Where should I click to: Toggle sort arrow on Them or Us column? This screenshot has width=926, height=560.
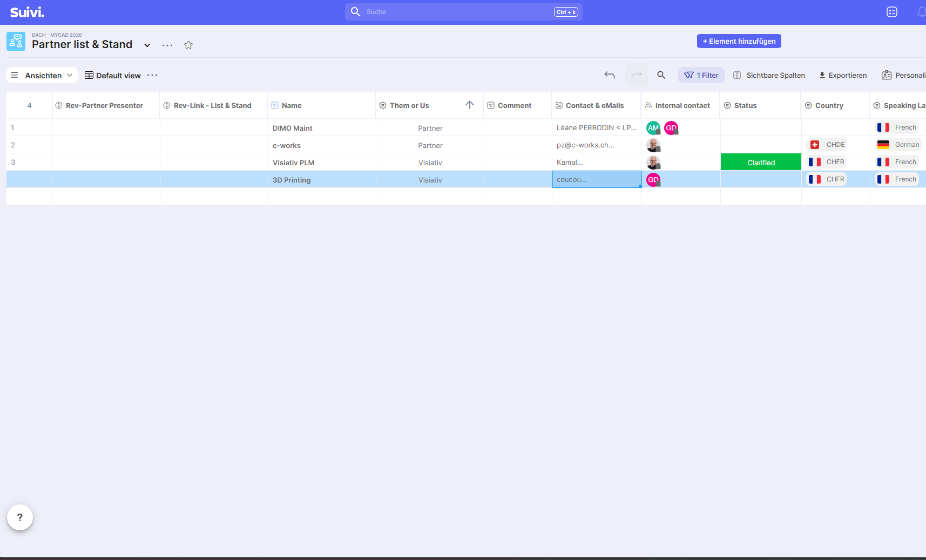pos(470,105)
